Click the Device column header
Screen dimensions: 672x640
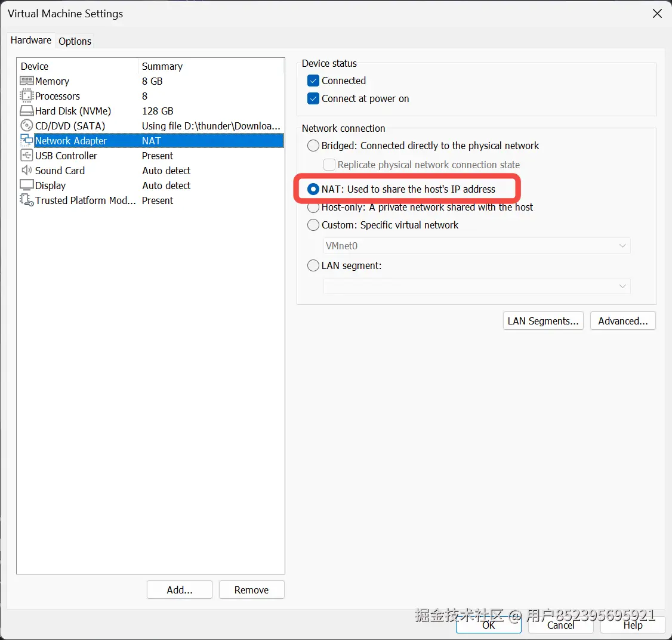[35, 66]
